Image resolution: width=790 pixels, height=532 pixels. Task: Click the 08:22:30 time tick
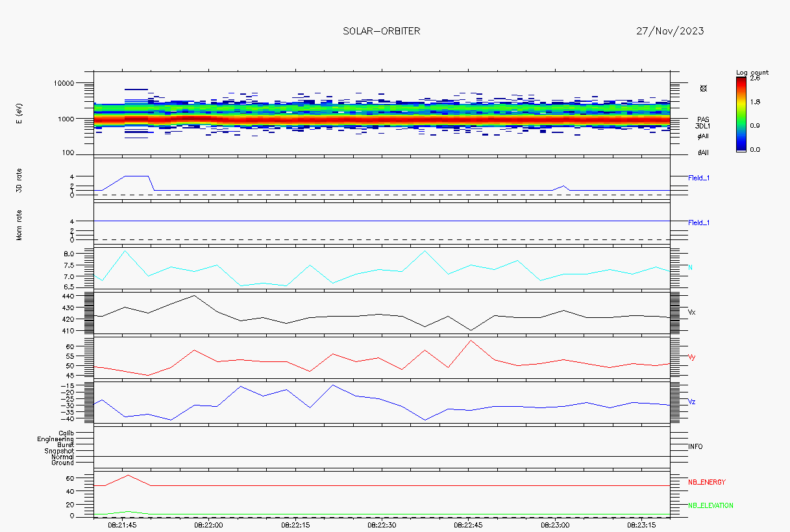click(x=382, y=524)
